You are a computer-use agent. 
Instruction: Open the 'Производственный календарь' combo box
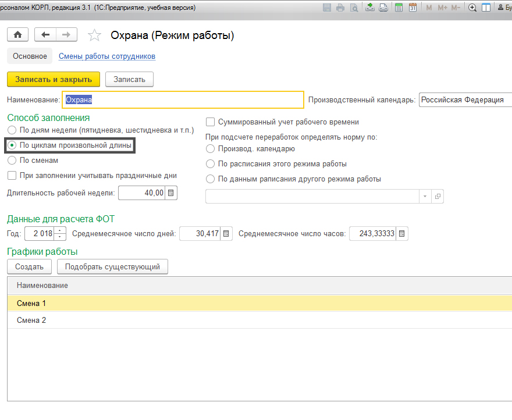click(x=465, y=99)
